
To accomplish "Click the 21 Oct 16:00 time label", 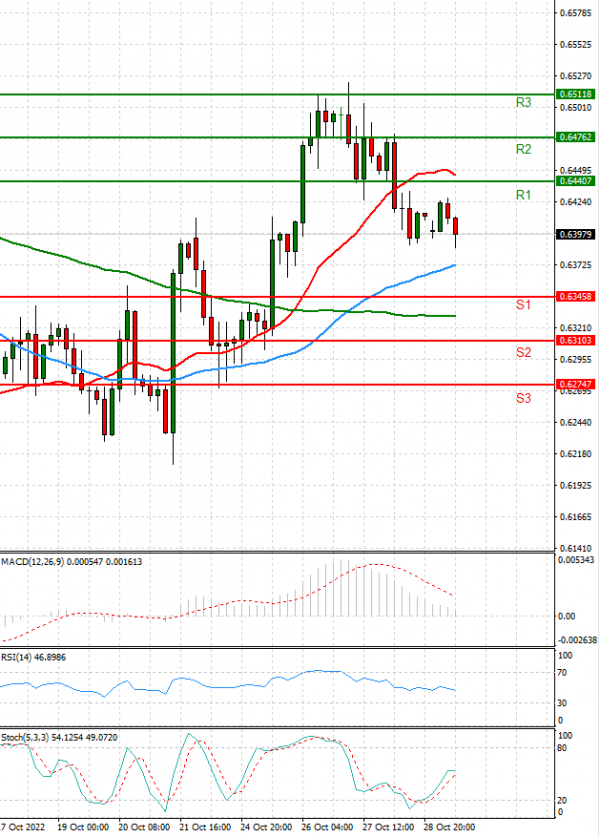I will (205, 827).
